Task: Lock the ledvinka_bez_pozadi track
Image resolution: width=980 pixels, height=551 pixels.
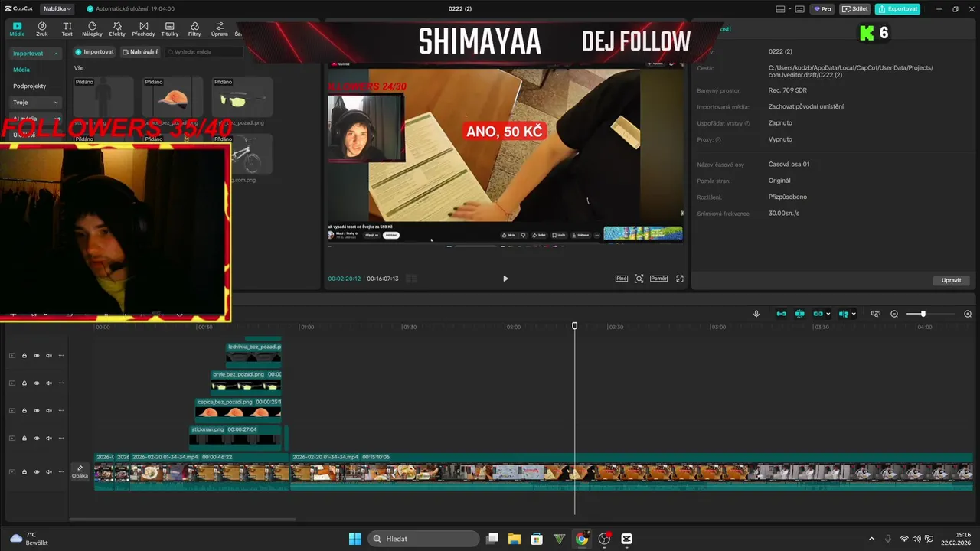Action: 24,355
